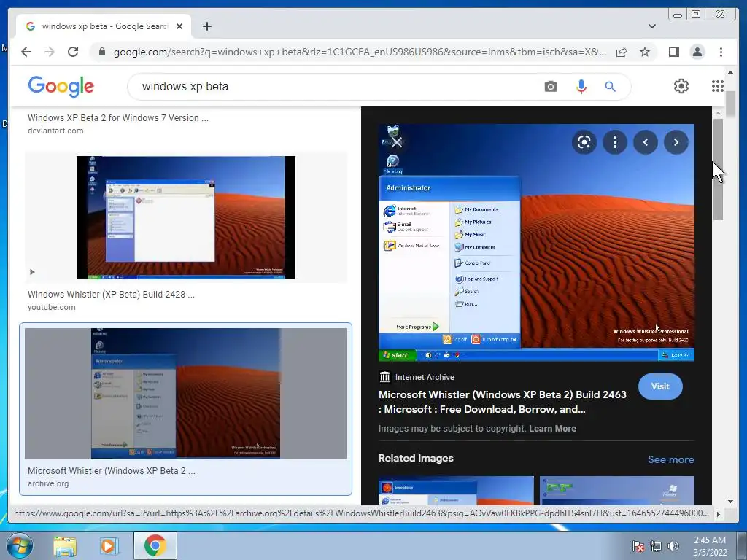Click the preview panel scrollbar thumb
The width and height of the screenshot is (747, 560).
[x=718, y=169]
